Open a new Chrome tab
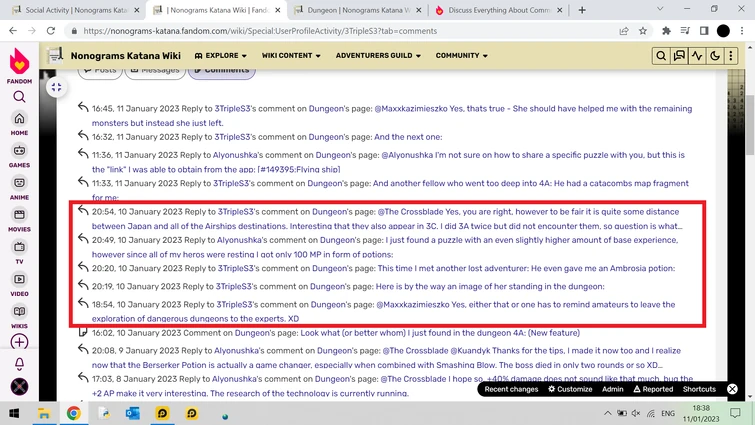 (582, 10)
